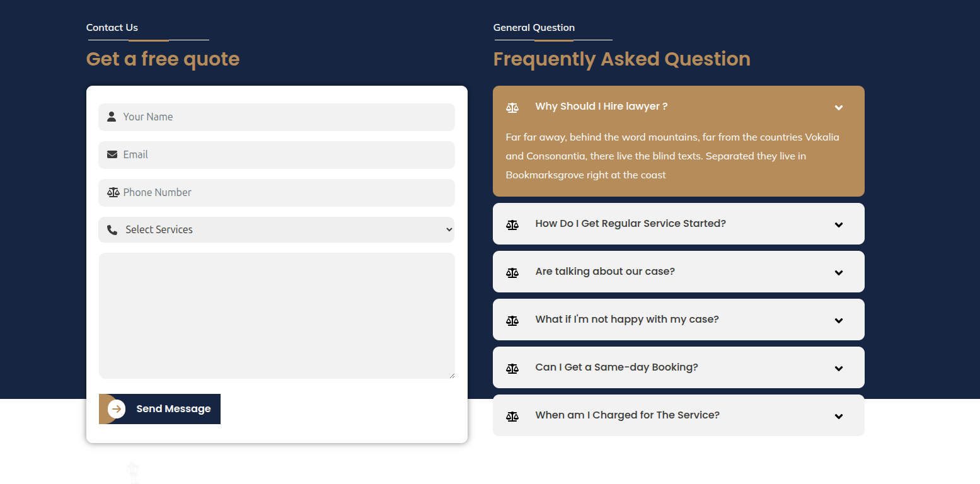Viewport: 980px width, 484px height.
Task: Click inside the large message text area
Action: [x=277, y=316]
